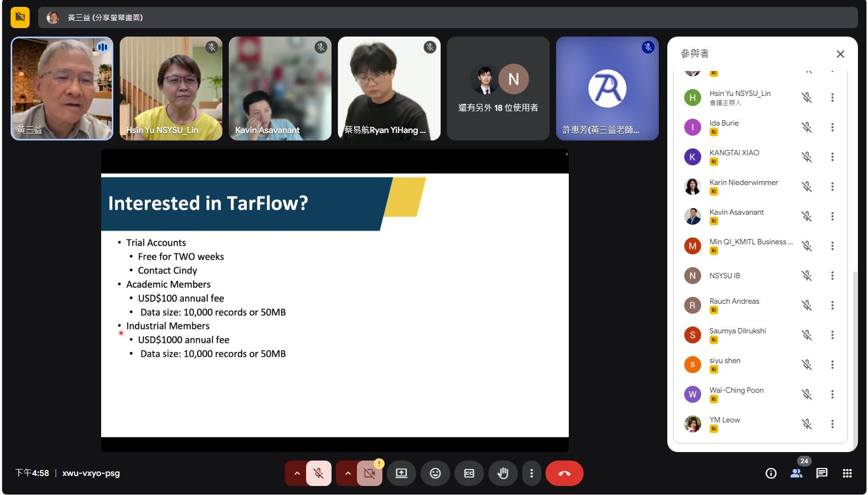The width and height of the screenshot is (868, 495).
Task: Open more options in call controls
Action: [532, 473]
